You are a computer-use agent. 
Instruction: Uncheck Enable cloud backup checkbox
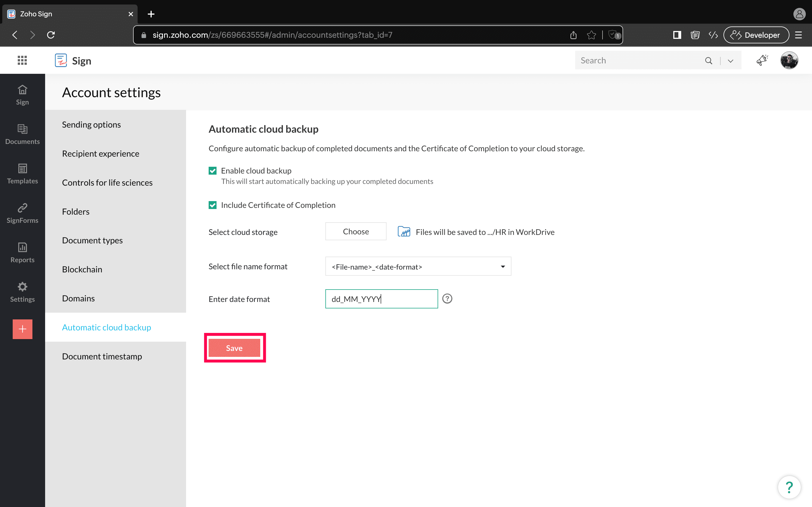[x=212, y=171]
